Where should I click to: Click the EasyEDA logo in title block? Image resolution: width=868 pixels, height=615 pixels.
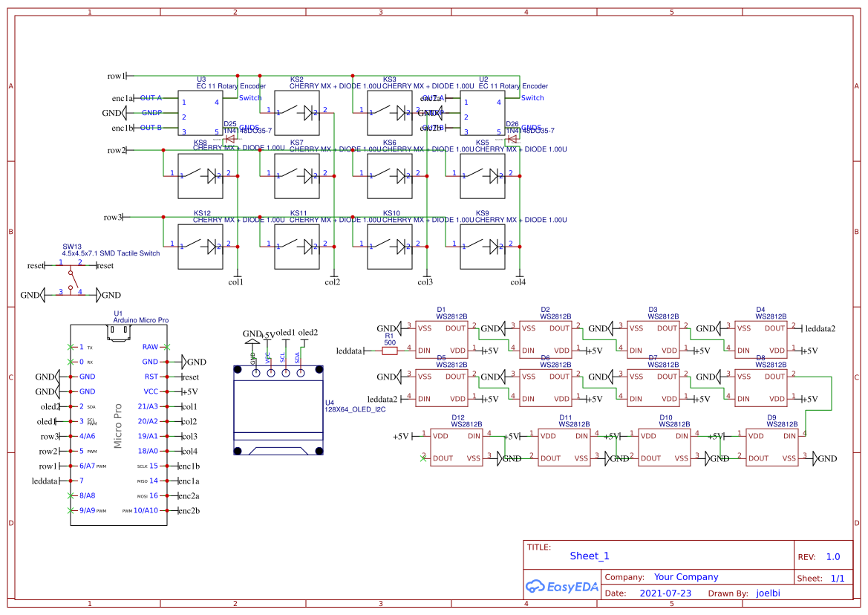pyautogui.click(x=560, y=586)
